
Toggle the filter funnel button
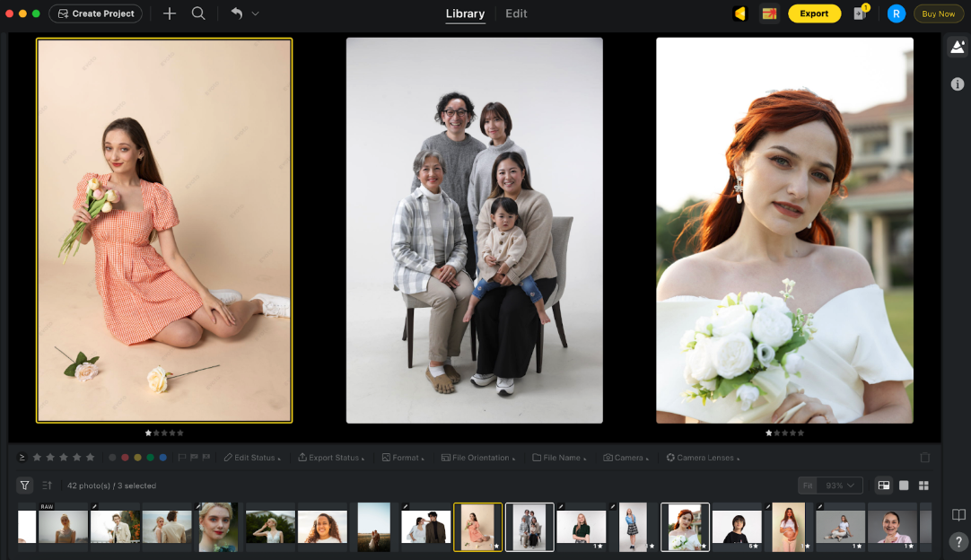25,486
